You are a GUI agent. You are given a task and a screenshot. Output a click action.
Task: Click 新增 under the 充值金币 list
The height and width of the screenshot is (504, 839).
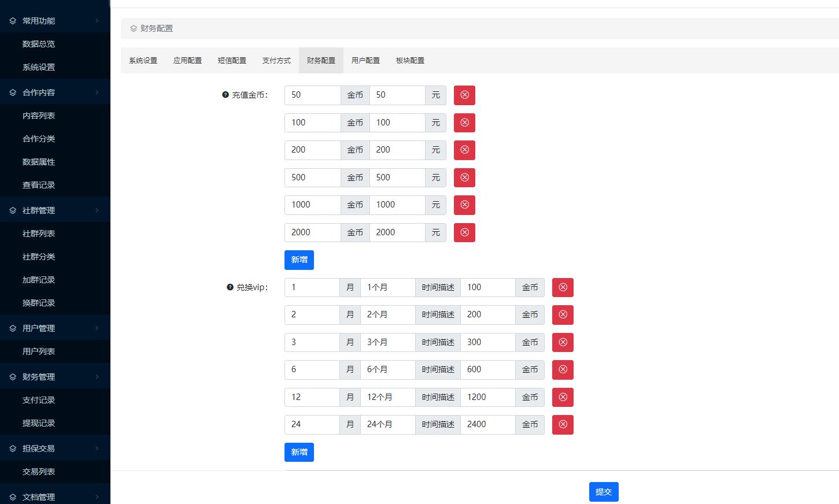299,260
